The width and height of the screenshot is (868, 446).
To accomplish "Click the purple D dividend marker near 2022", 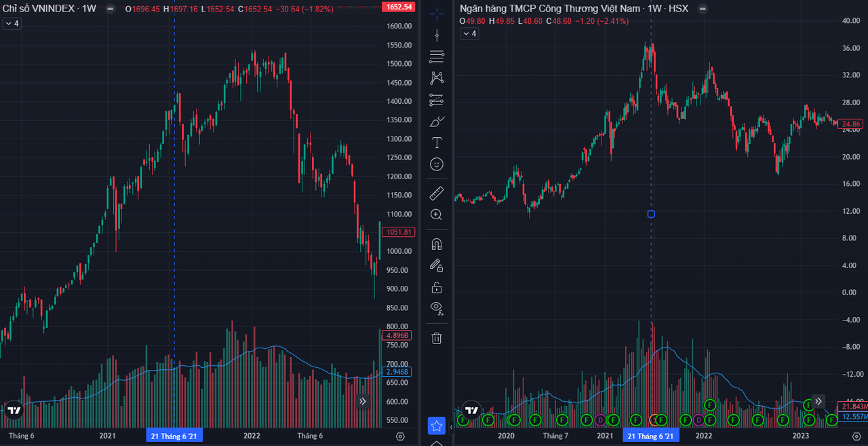I will click(698, 420).
